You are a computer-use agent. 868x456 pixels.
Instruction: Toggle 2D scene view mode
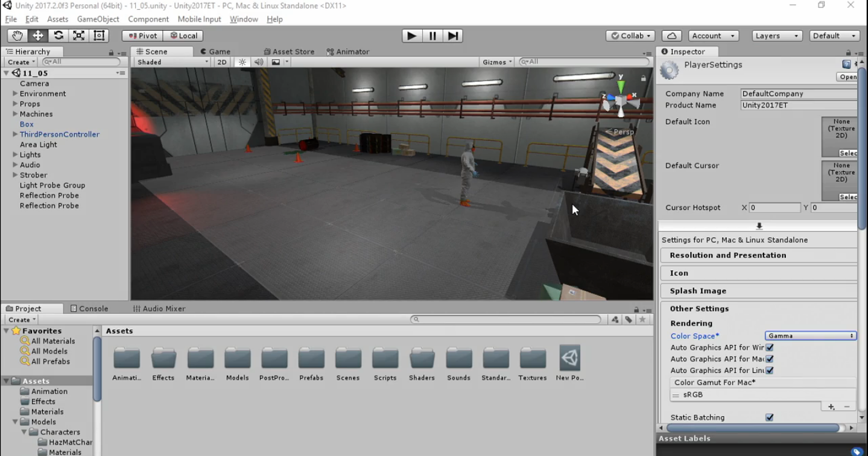coord(222,62)
